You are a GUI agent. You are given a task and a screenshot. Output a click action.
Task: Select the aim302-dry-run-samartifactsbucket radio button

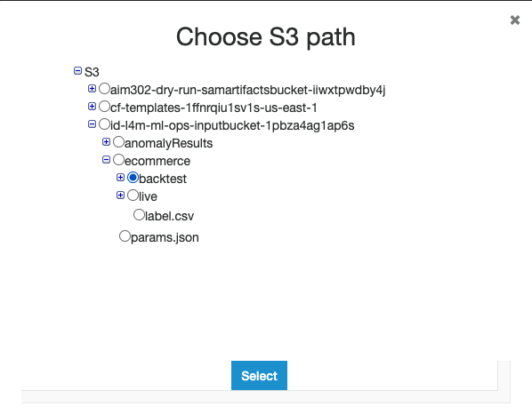(x=104, y=88)
